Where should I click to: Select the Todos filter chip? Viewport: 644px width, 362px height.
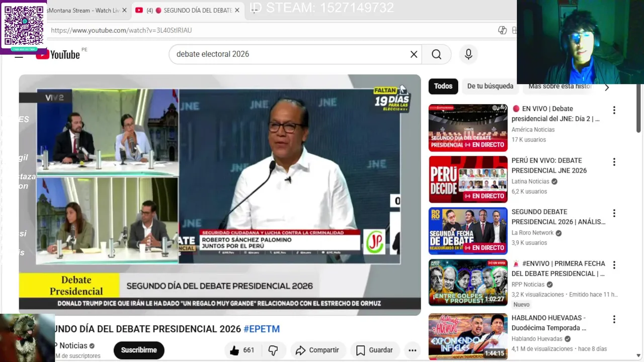443,86
